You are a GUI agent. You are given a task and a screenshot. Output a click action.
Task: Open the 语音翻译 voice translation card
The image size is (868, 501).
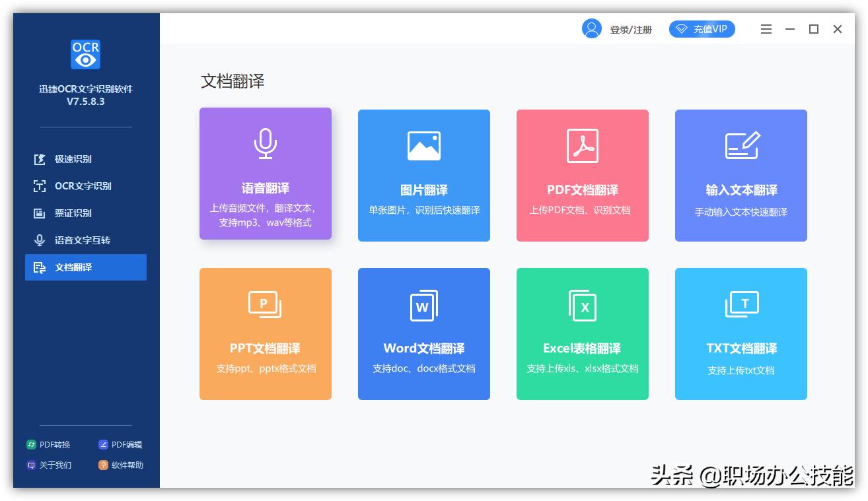coord(265,174)
